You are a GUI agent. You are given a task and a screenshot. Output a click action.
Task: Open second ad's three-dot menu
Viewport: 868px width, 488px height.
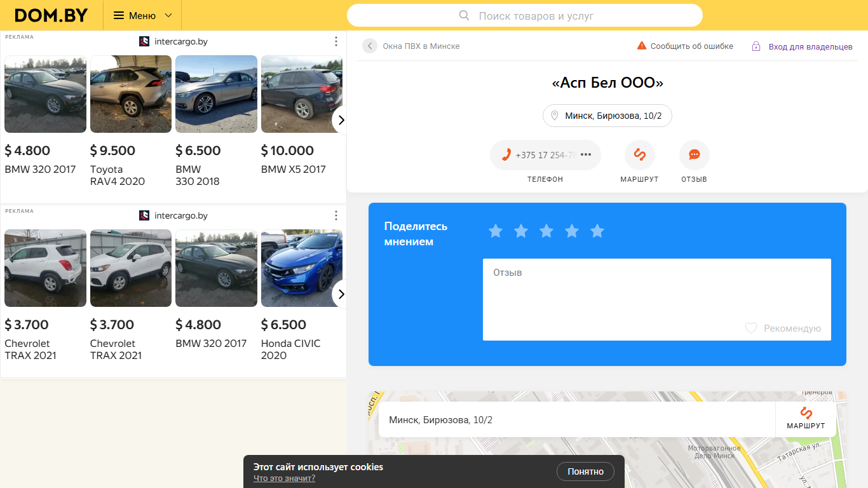(x=336, y=215)
